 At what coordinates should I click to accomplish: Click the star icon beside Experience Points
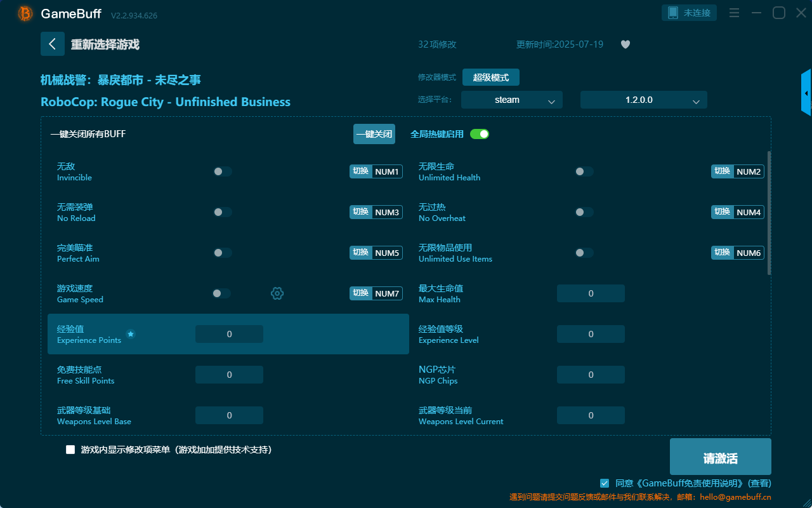click(131, 333)
